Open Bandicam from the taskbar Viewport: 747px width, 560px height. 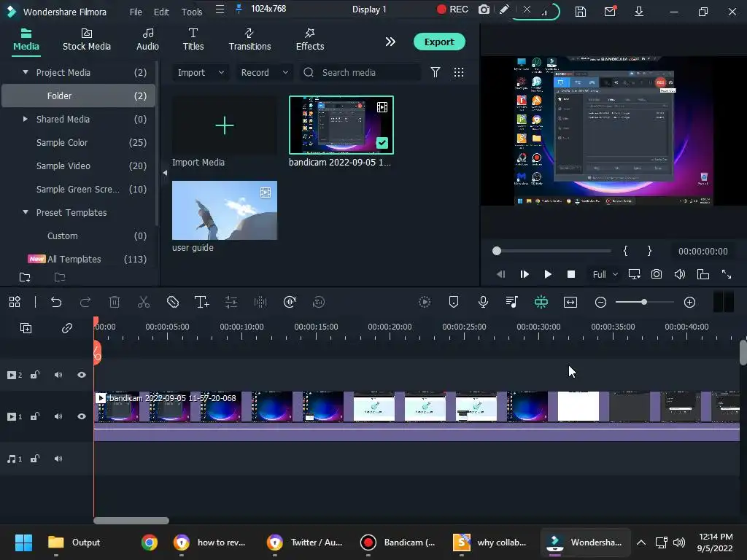point(398,542)
